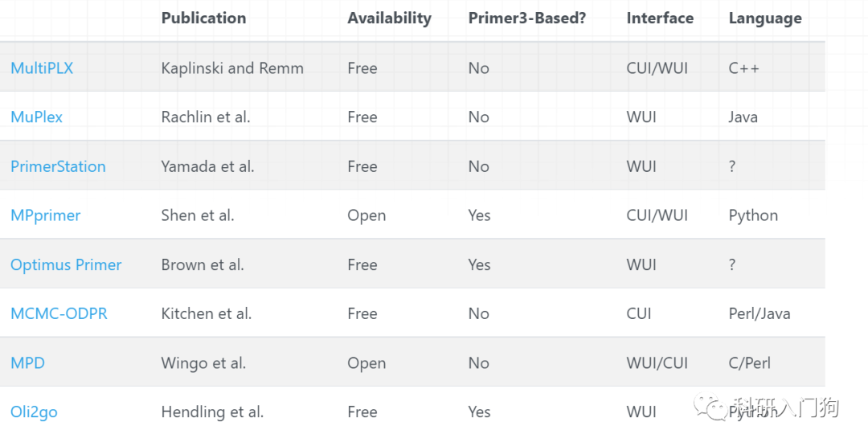
Task: Click the MPprimer link
Action: 45,215
